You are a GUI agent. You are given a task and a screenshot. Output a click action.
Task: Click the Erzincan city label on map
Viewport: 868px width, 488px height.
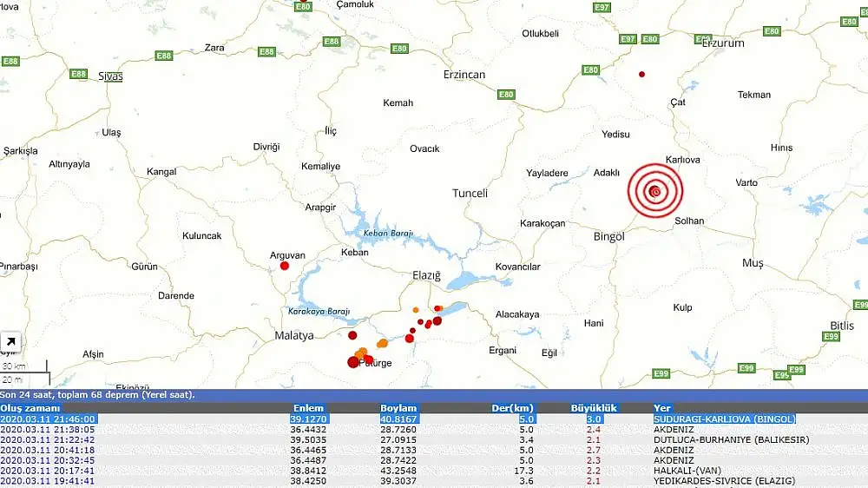[x=464, y=75]
